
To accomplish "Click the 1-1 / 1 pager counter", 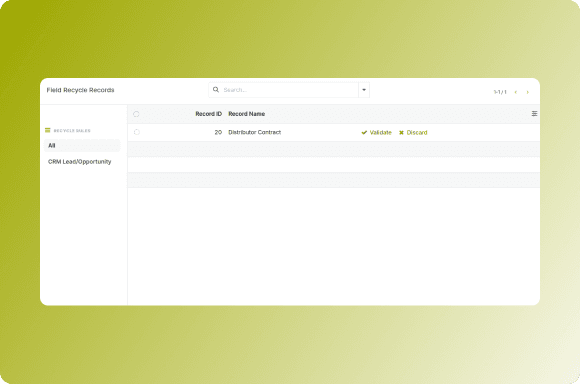I will point(500,92).
